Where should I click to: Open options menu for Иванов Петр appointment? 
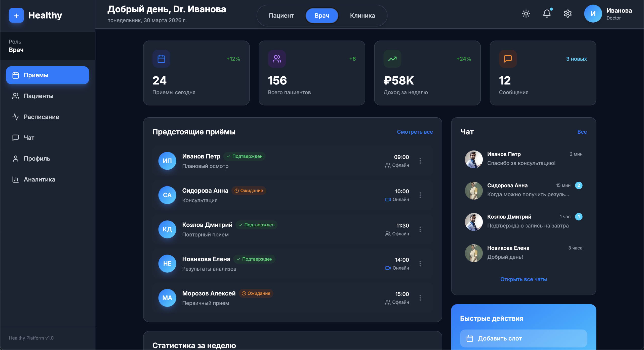pyautogui.click(x=420, y=161)
